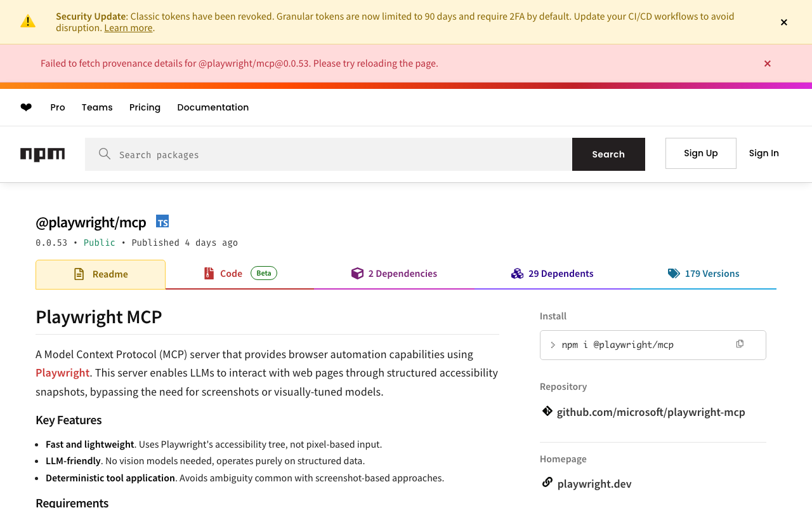Open the Readme tab

(x=101, y=274)
